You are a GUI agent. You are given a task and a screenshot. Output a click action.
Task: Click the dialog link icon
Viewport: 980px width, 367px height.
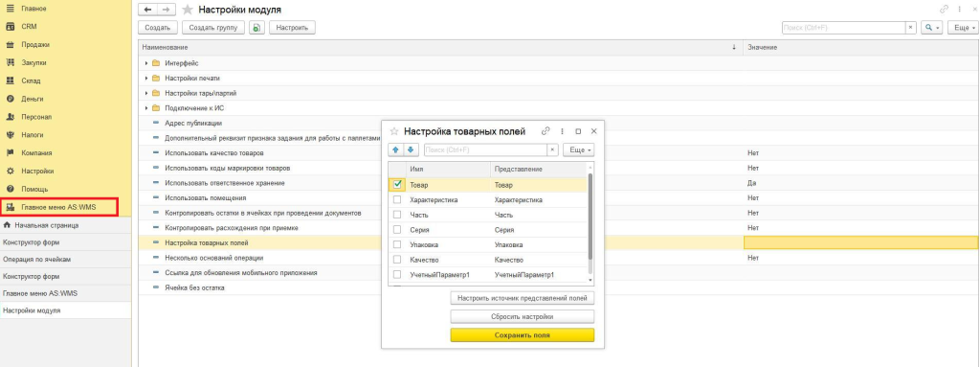click(546, 131)
